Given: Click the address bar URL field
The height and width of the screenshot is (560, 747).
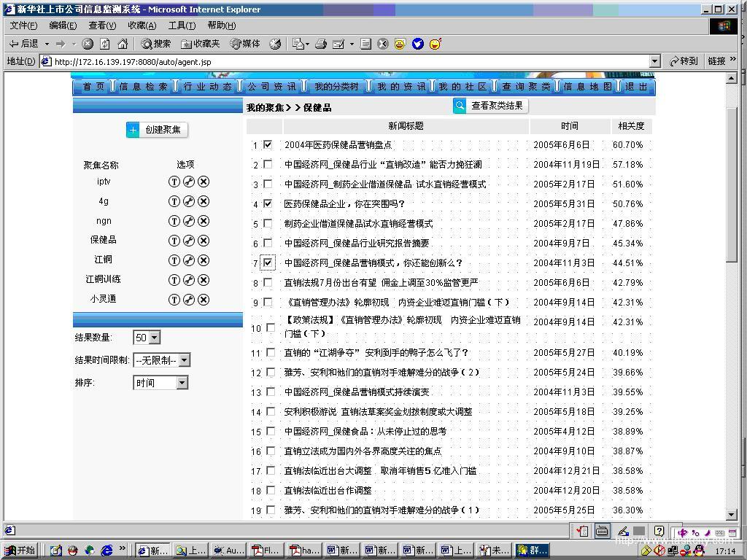Looking at the screenshot, I should pyautogui.click(x=350, y=62).
